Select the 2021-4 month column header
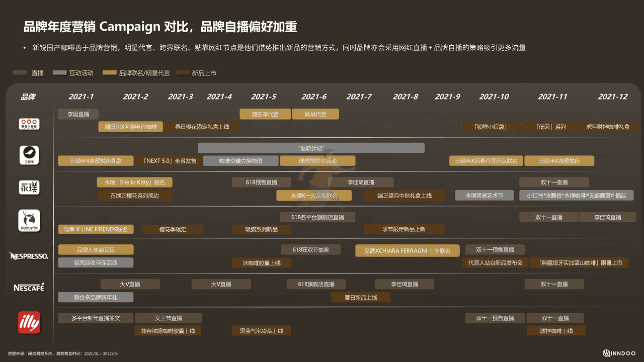The image size is (644, 362). click(x=219, y=97)
